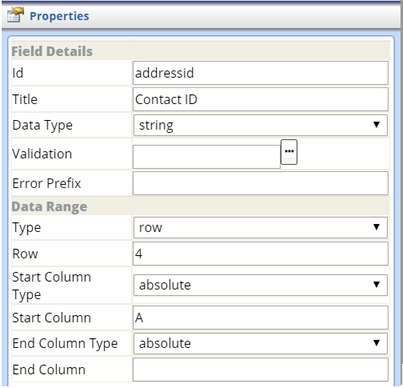
Task: Select the Row input showing 4
Action: (x=261, y=254)
